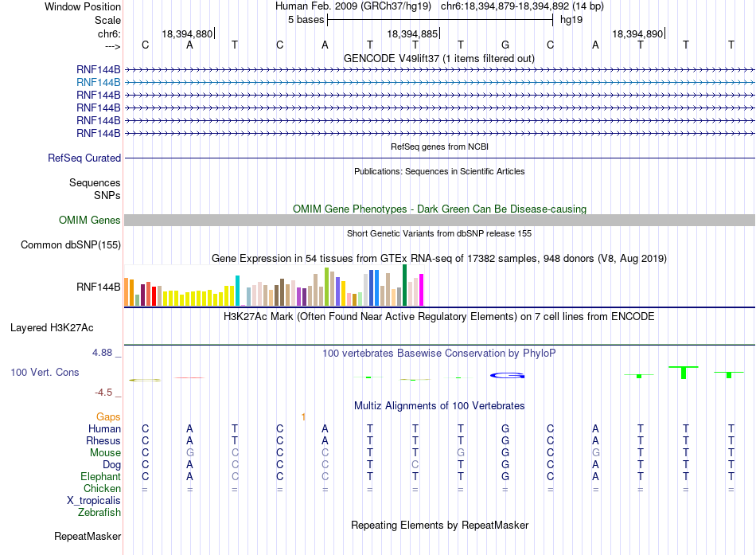Click the cyan bar in GTEx expression chart

(237, 291)
